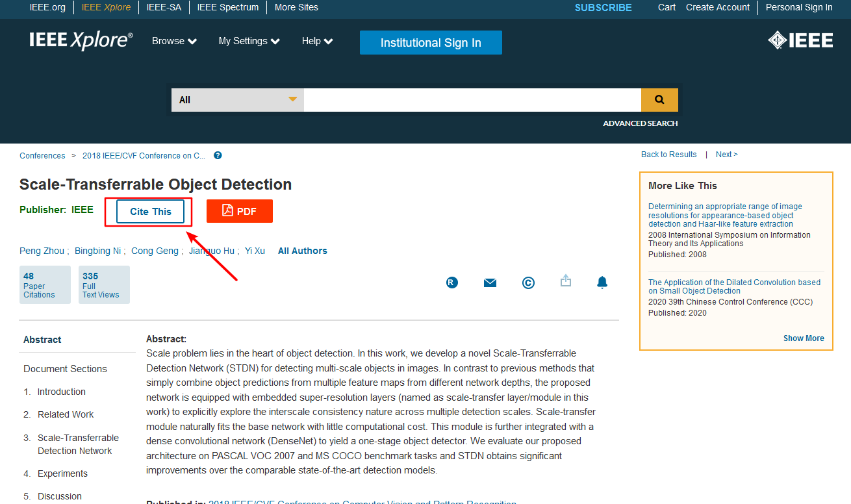This screenshot has height=504, width=851.
Task: Expand the Help menu
Action: [x=317, y=41]
